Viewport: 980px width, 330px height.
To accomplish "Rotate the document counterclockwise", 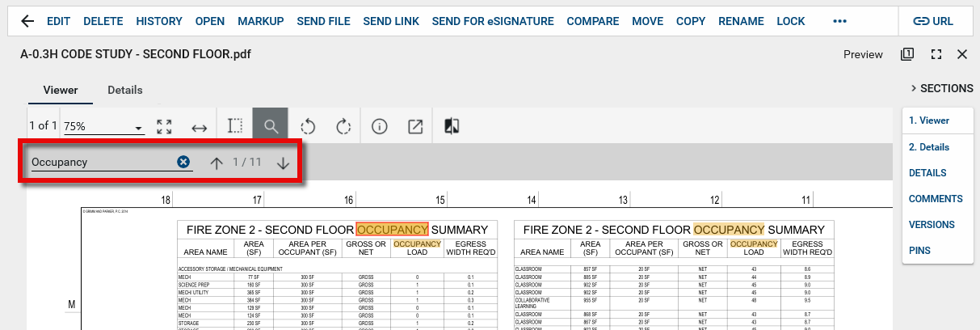I will click(x=308, y=126).
